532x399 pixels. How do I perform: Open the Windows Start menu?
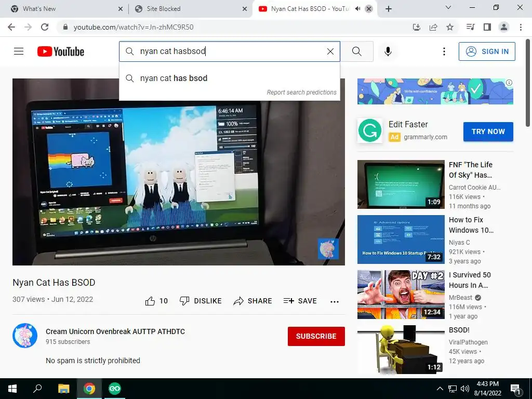12,389
